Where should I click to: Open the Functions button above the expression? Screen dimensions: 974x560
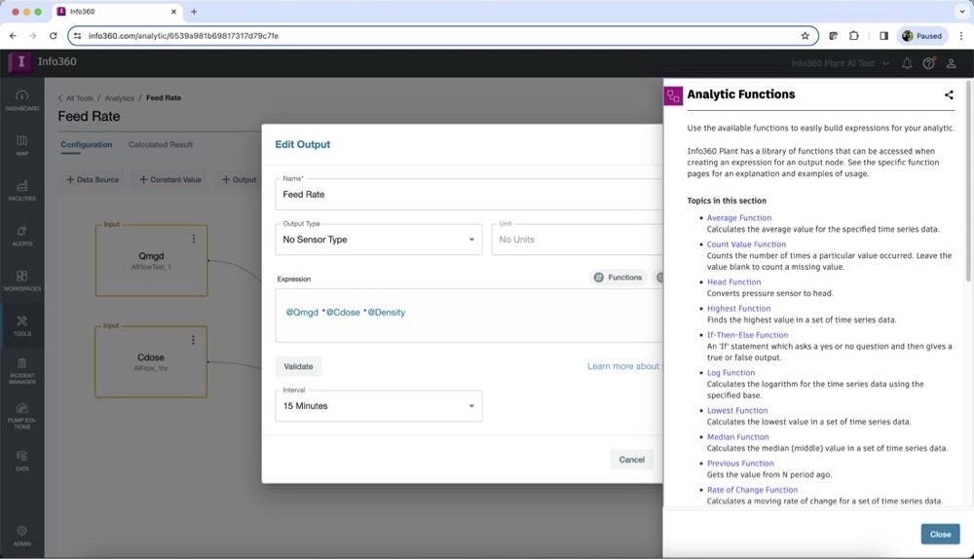tap(618, 278)
